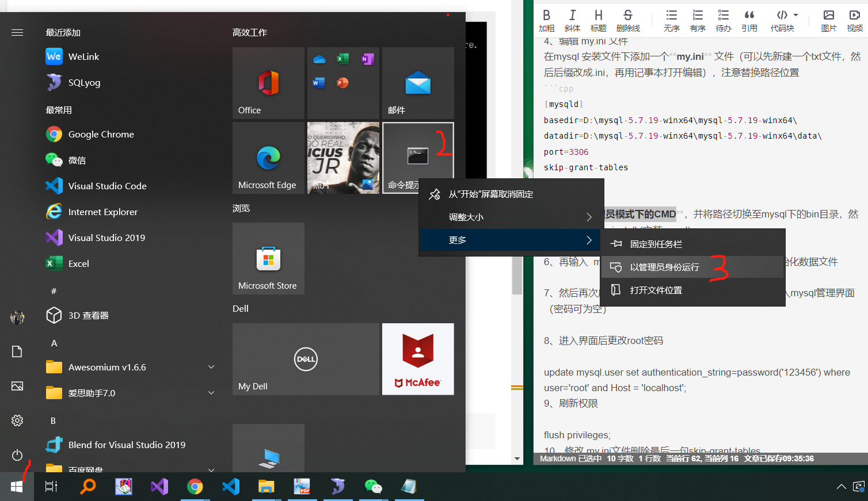Insert heading (标题) in the editor
Screen dimensions: 868x501
coord(598,21)
